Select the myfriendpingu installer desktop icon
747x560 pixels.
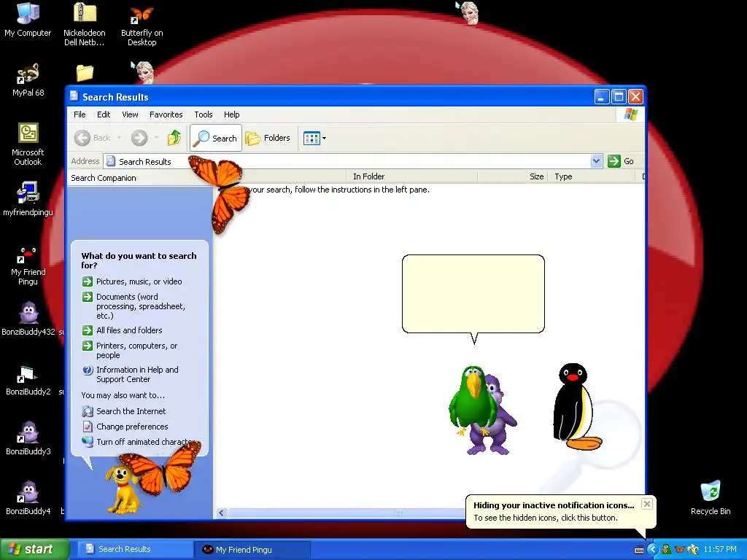pos(28,199)
